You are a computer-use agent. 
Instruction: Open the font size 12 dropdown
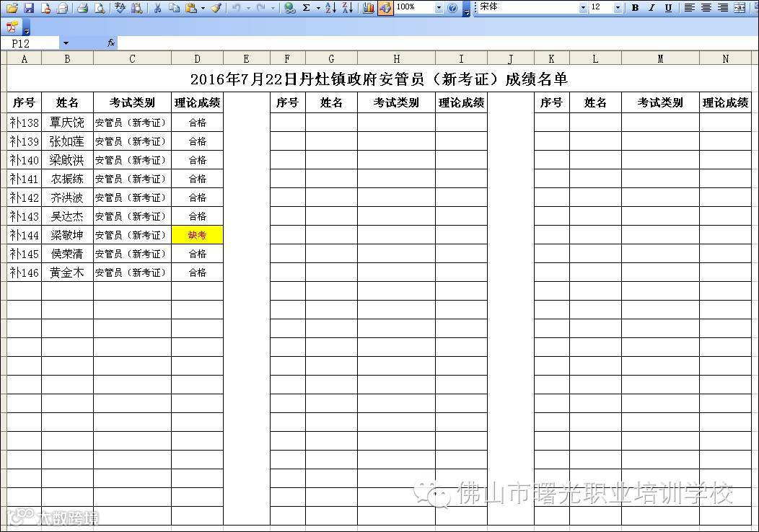click(617, 8)
